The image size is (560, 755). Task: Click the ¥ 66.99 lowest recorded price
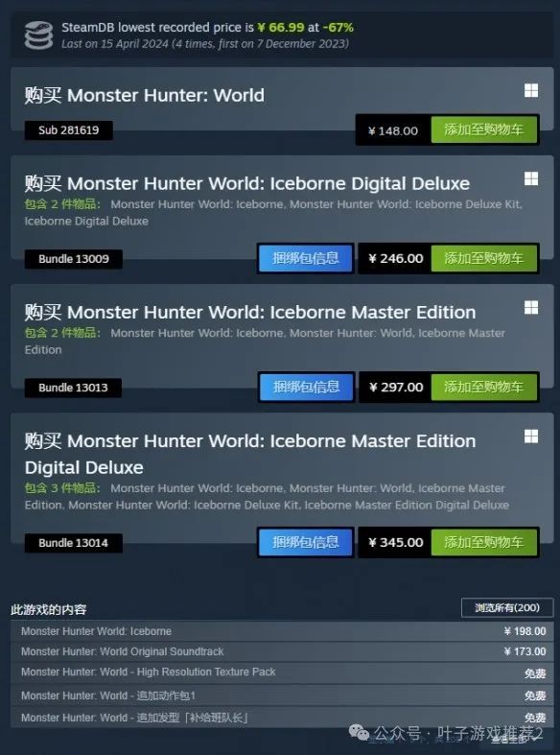click(281, 28)
